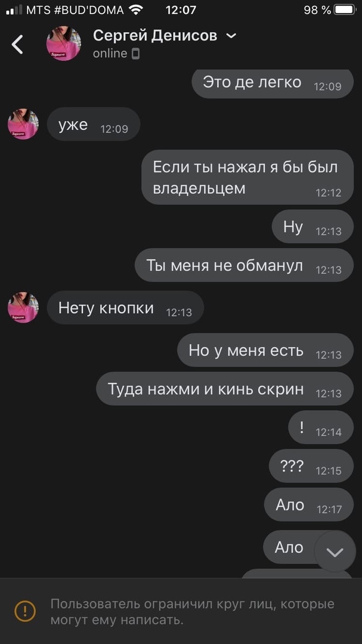
Task: Tap the mobile device icon next to online
Action: point(135,54)
